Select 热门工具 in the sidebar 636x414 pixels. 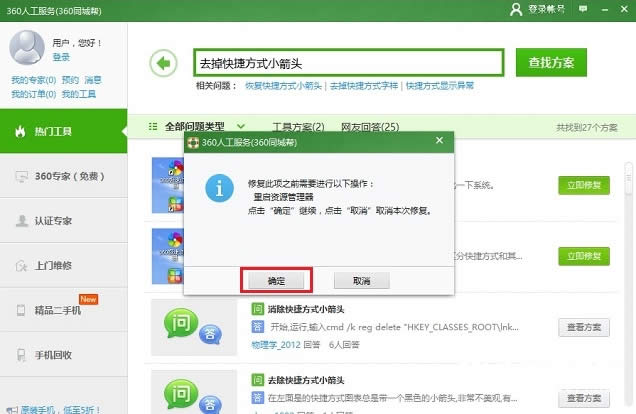63,131
